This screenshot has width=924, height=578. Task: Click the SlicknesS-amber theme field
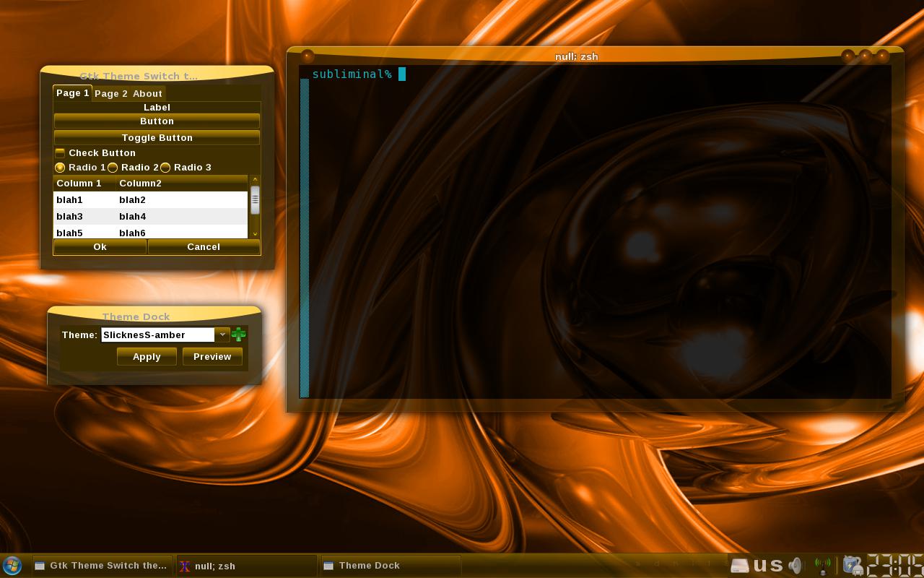tap(158, 335)
